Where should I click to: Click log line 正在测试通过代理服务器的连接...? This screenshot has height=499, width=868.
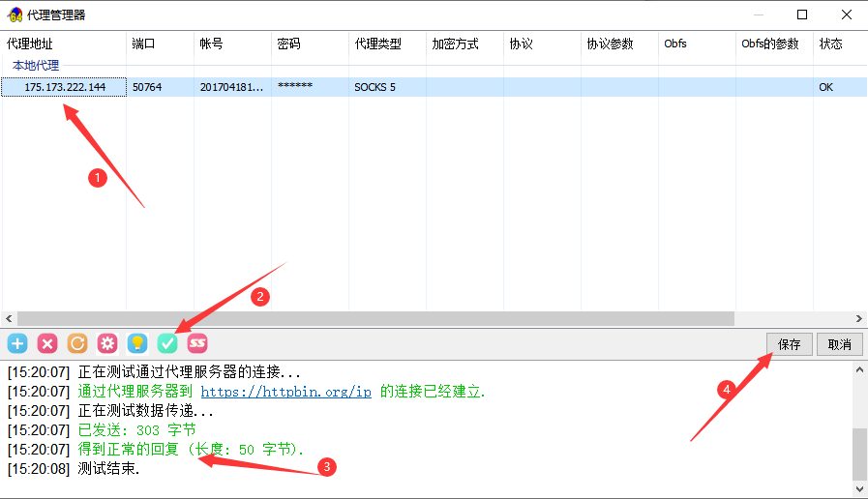(189, 371)
